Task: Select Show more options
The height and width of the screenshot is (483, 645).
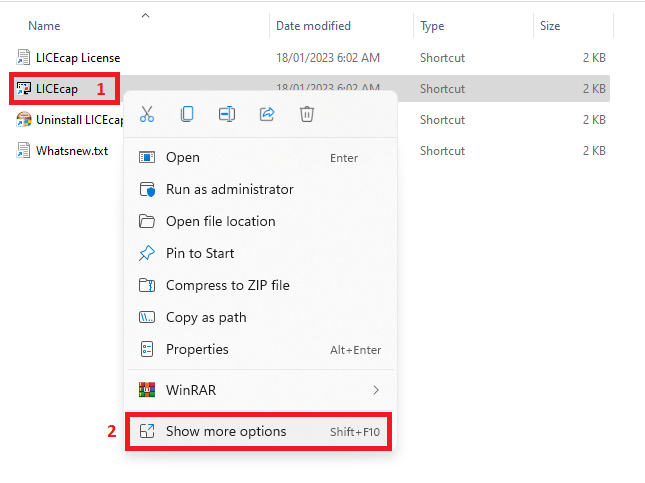Action: 261,431
